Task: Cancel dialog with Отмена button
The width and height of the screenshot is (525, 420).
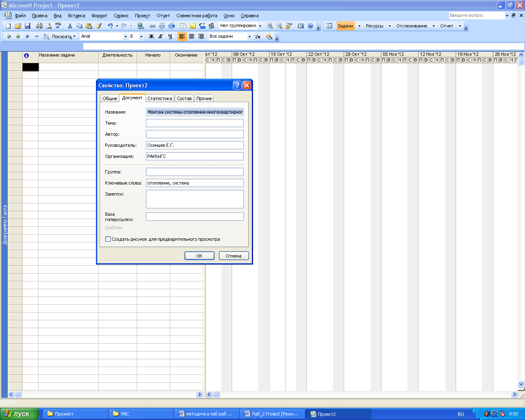Action: tap(233, 256)
